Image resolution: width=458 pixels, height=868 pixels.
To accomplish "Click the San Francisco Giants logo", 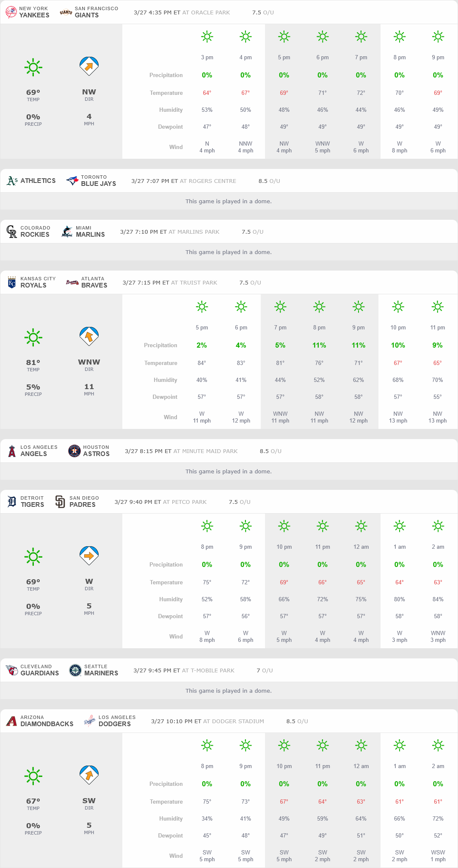I will coord(66,12).
